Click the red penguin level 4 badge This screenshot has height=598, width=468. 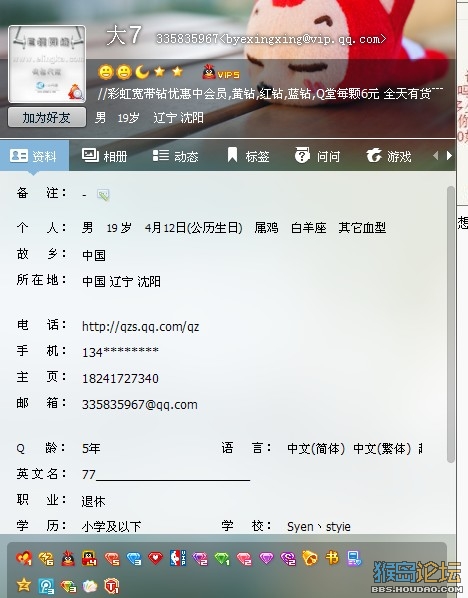point(89,558)
